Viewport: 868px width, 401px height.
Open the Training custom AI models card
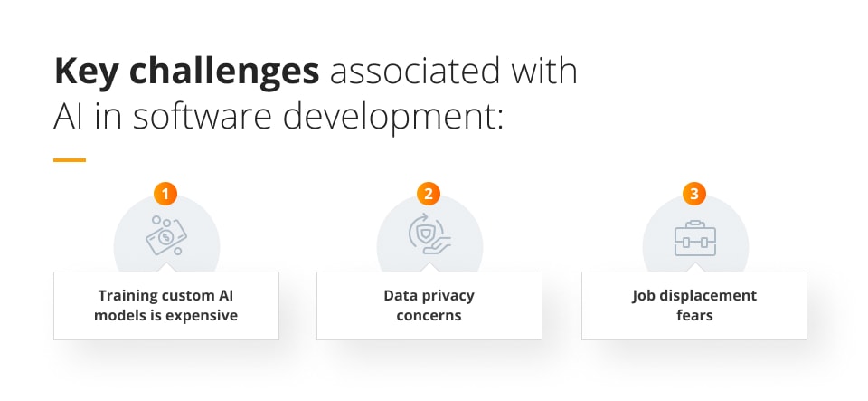pos(166,305)
